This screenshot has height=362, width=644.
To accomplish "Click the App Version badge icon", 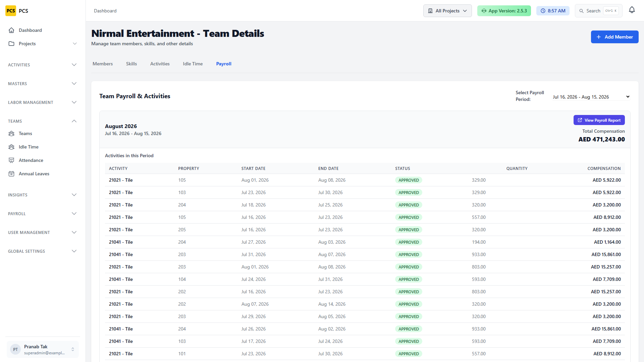I will 484,11.
